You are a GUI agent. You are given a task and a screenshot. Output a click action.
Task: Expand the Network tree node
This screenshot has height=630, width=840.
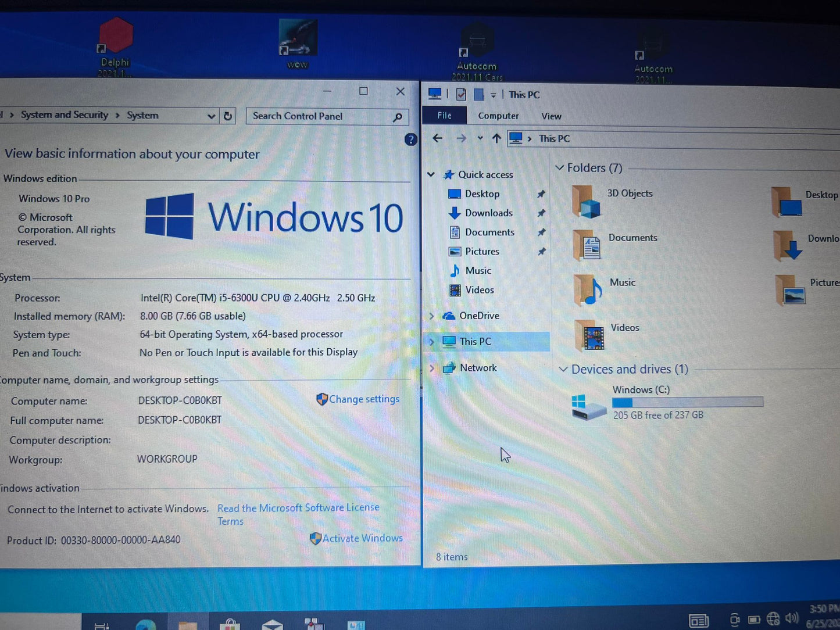[x=431, y=368]
